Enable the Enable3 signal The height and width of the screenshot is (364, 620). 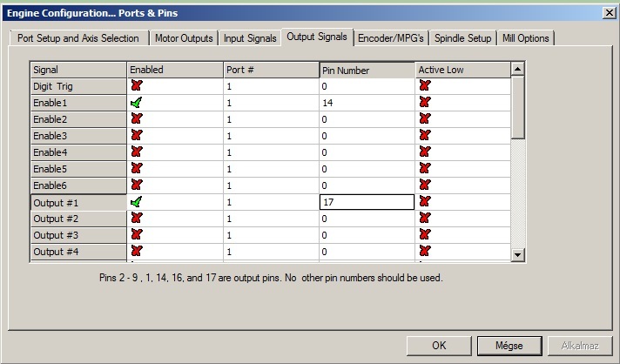coord(137,136)
